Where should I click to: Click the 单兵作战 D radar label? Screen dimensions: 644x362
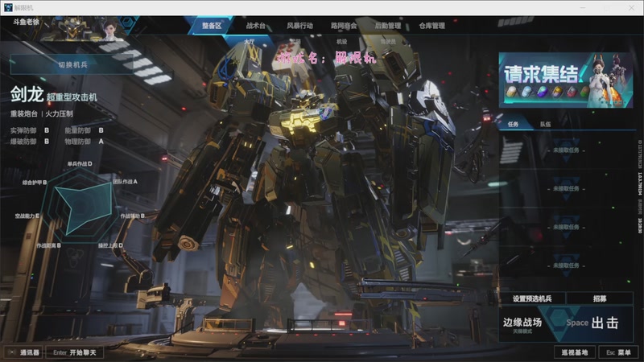(80, 164)
